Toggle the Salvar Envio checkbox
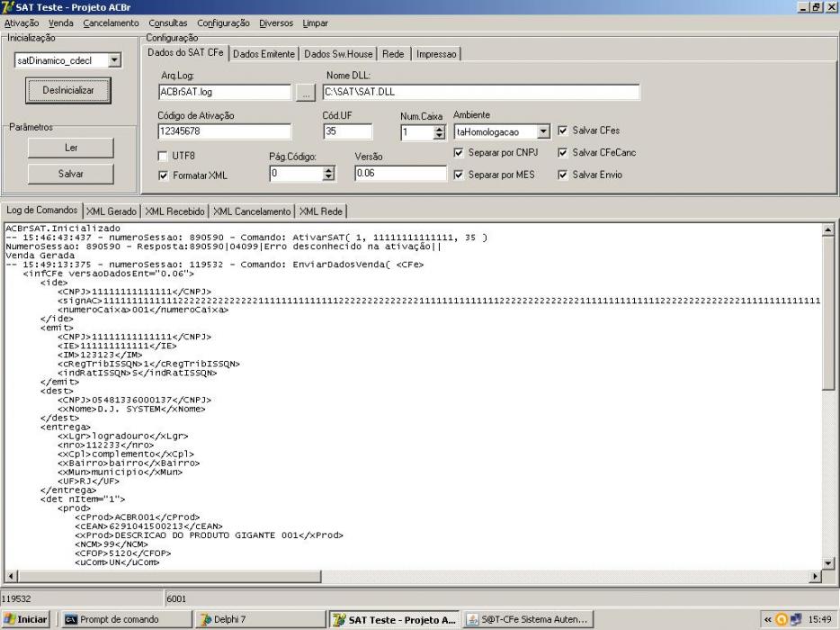840x630 pixels. (562, 175)
